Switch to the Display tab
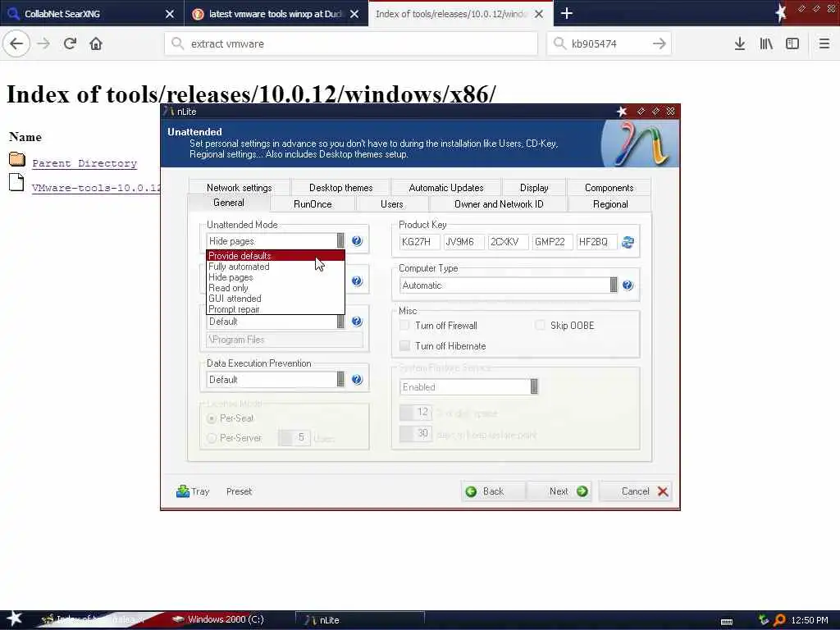840x630 pixels. coord(534,188)
